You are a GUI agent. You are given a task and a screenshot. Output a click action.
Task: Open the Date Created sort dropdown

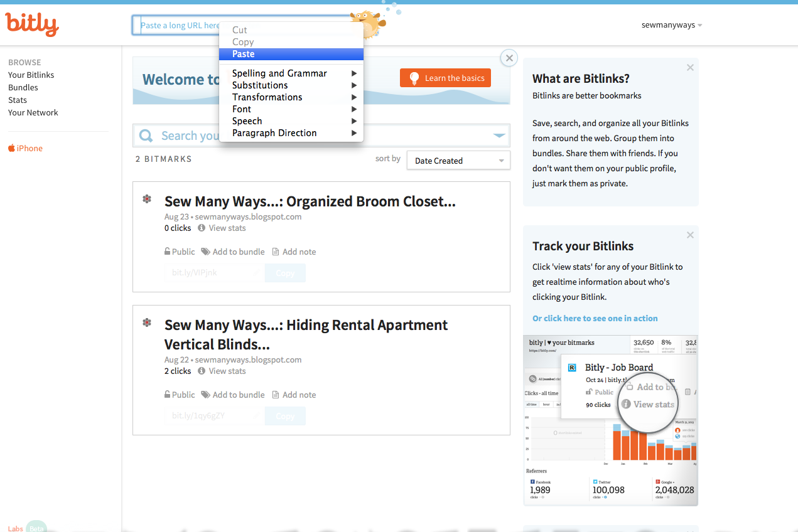coord(458,161)
